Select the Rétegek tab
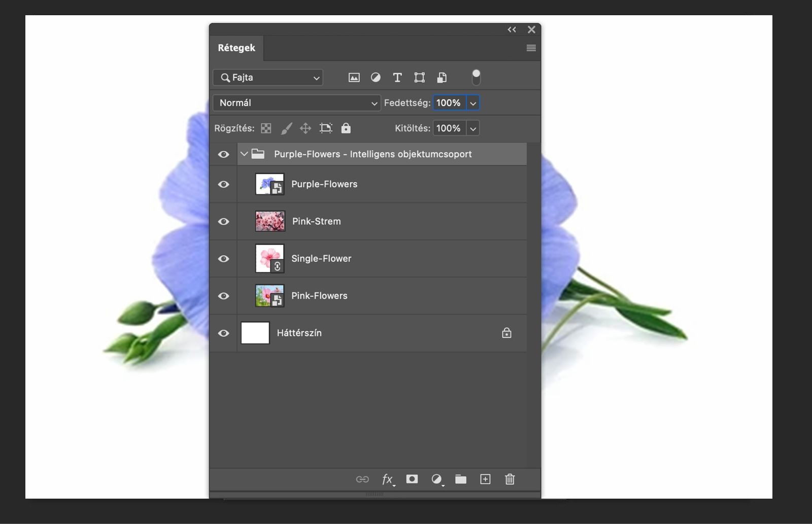The width and height of the screenshot is (812, 524). click(236, 48)
